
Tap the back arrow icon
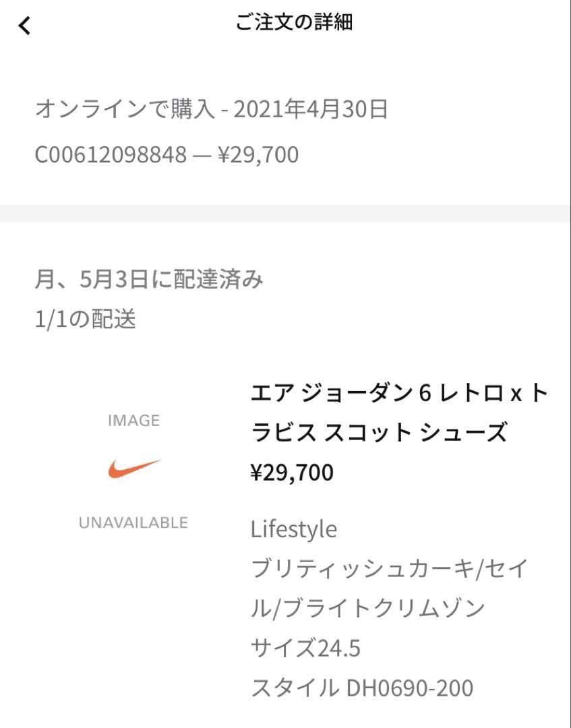[24, 26]
